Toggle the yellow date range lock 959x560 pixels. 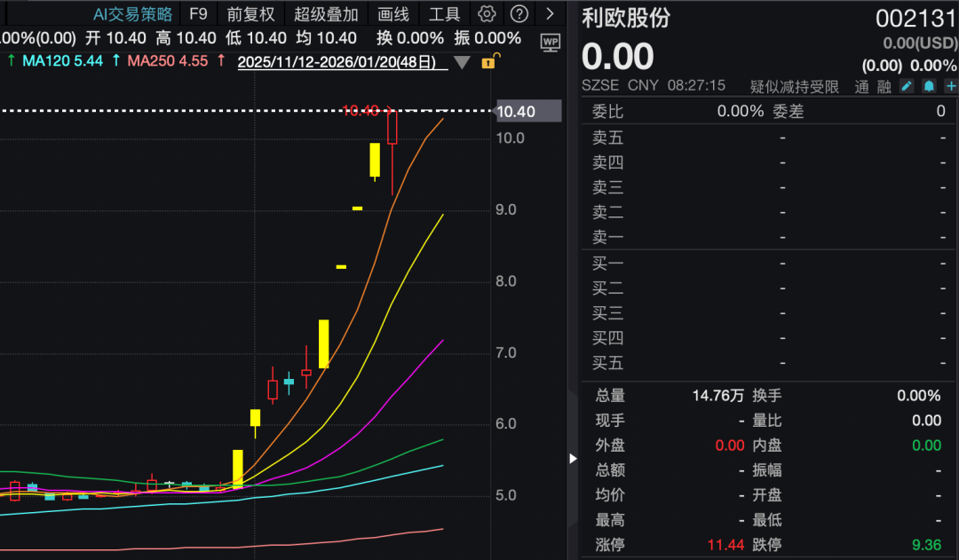coord(488,61)
